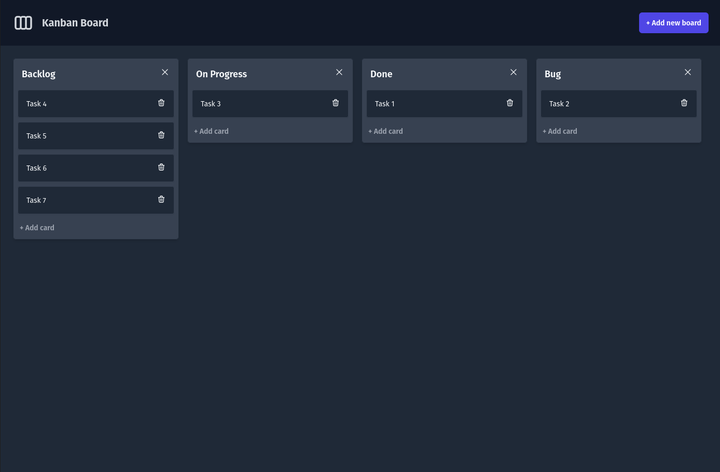Delete the Task 6 card via trash icon

point(161,167)
